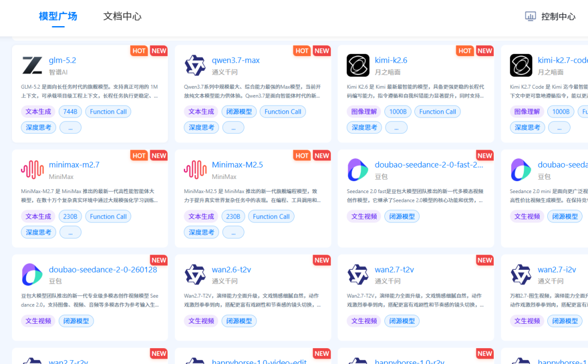Image resolution: width=588 pixels, height=364 pixels.
Task: Click 文生视频 tag on wan2.6-t2v card
Action: [x=201, y=321]
